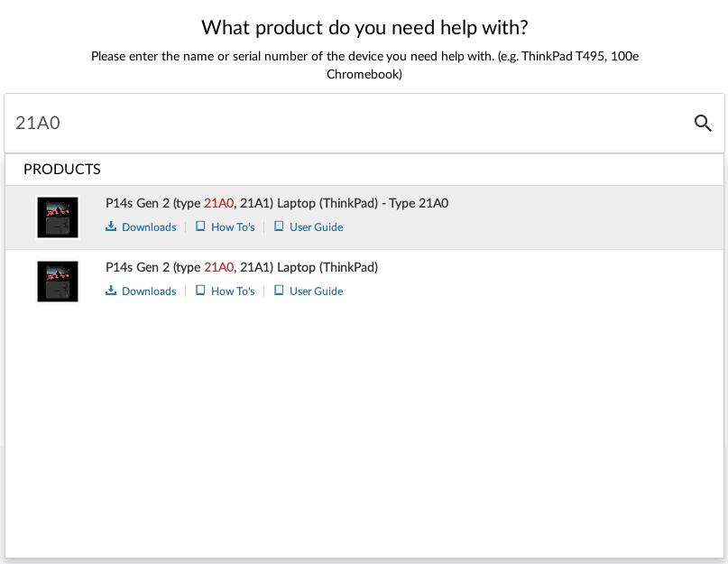The image size is (728, 564).
Task: Click the download icon in first result
Action: click(111, 227)
